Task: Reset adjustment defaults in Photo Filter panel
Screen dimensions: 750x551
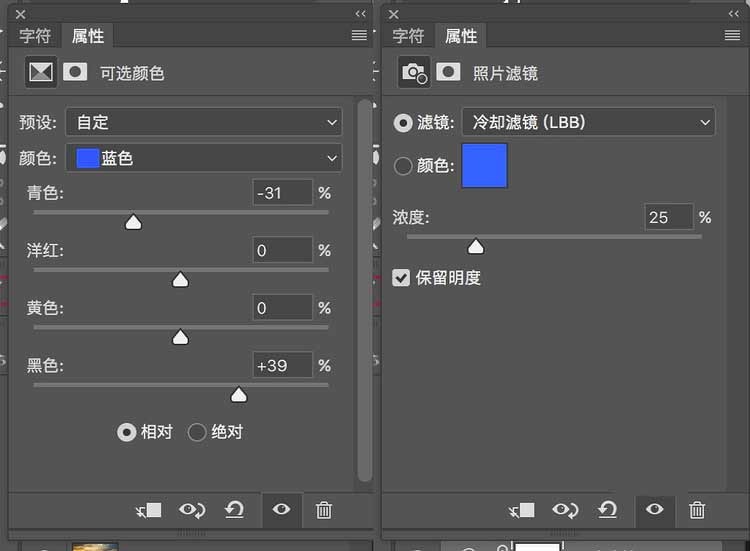Action: click(x=607, y=510)
